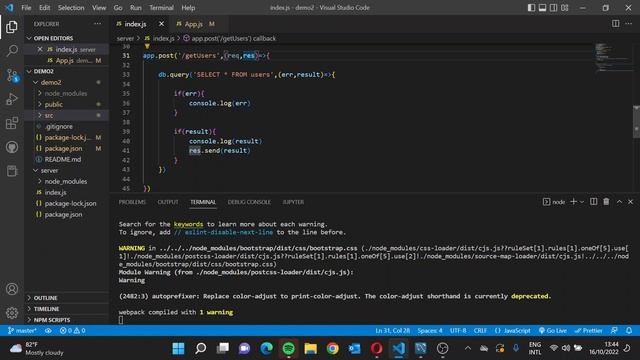640x360 pixels.
Task: Split the terminal
Action: 593,202
